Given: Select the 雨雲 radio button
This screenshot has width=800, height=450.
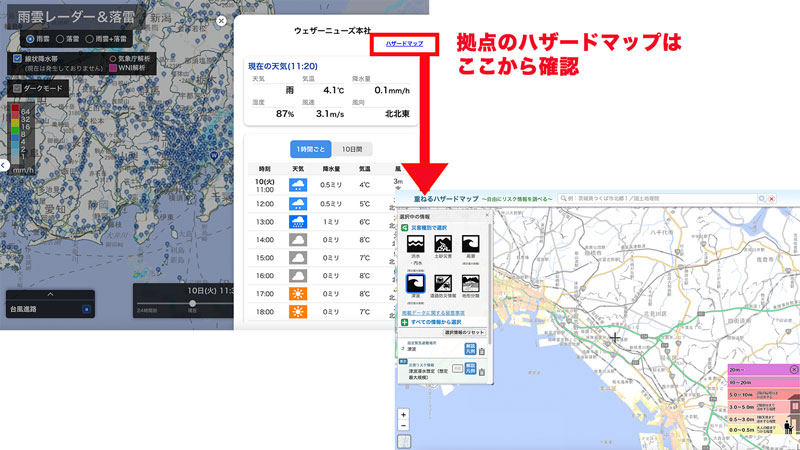Looking at the screenshot, I should 30,39.
